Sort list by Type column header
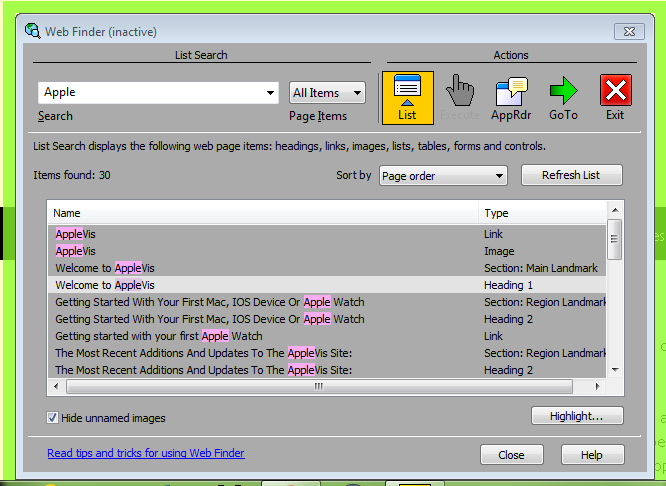666x486 pixels. pyautogui.click(x=540, y=213)
